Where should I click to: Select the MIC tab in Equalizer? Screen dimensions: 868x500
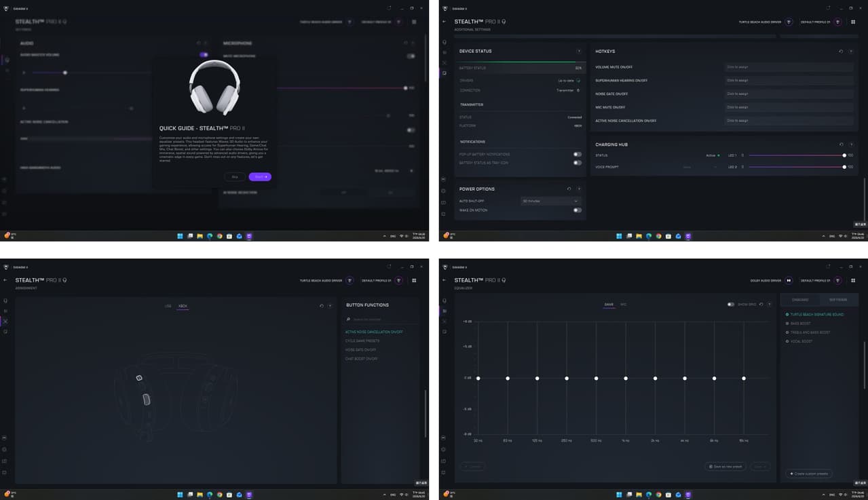pos(624,304)
